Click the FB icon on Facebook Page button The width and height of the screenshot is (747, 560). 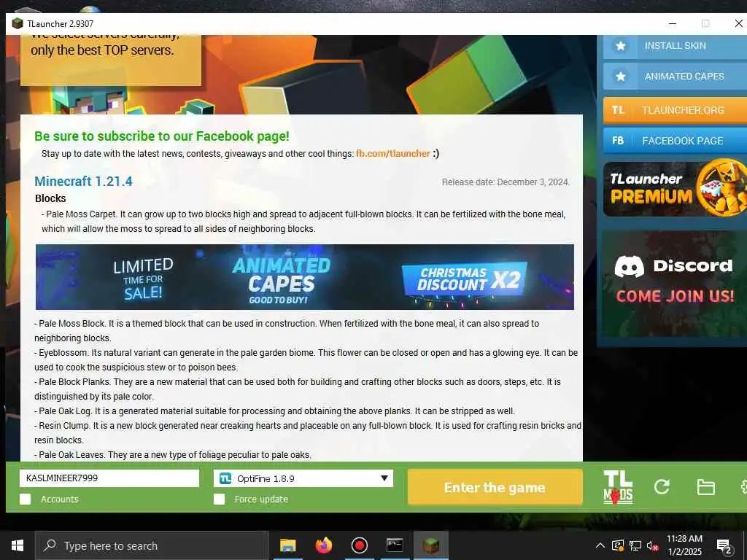618,141
